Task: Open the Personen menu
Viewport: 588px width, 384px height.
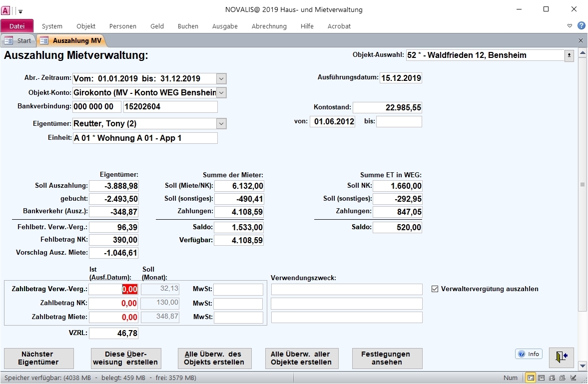Action: (x=122, y=26)
